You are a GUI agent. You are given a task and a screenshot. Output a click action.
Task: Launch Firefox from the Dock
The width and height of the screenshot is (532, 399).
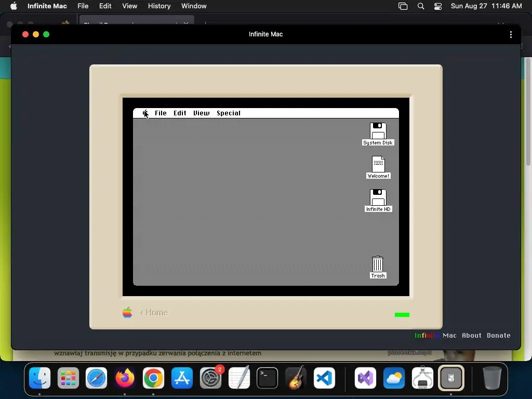[x=125, y=378]
